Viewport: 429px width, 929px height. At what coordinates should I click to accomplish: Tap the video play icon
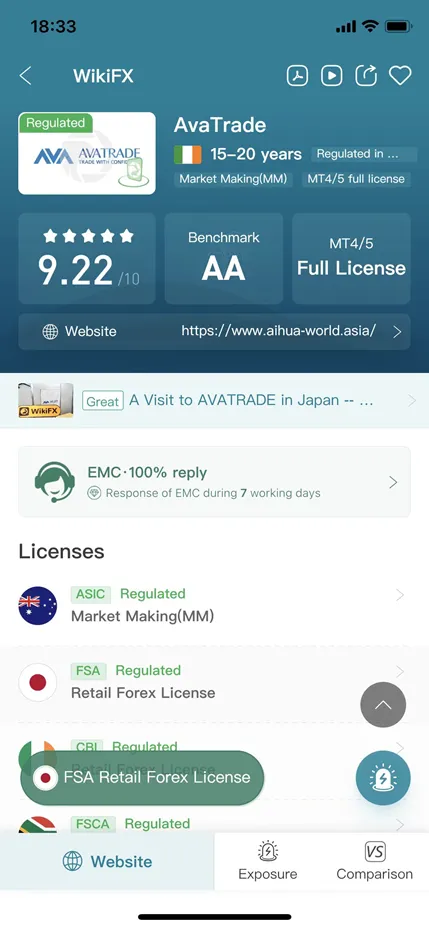[x=332, y=76]
